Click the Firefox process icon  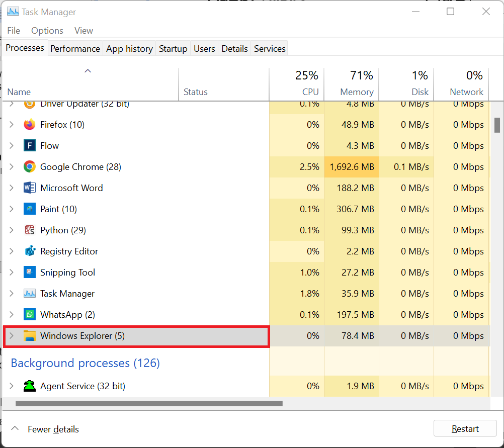[30, 125]
